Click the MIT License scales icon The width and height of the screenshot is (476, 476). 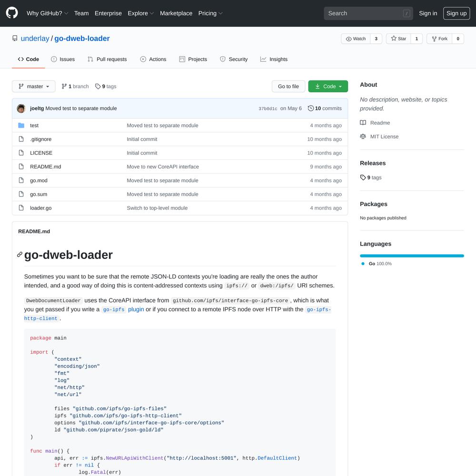click(x=363, y=137)
